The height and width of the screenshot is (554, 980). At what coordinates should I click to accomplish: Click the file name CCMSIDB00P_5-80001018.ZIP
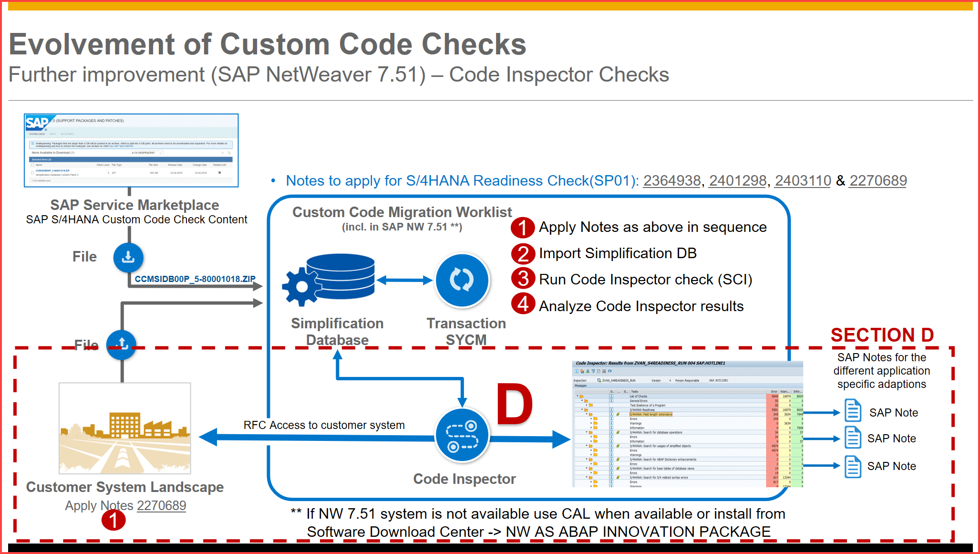[195, 279]
